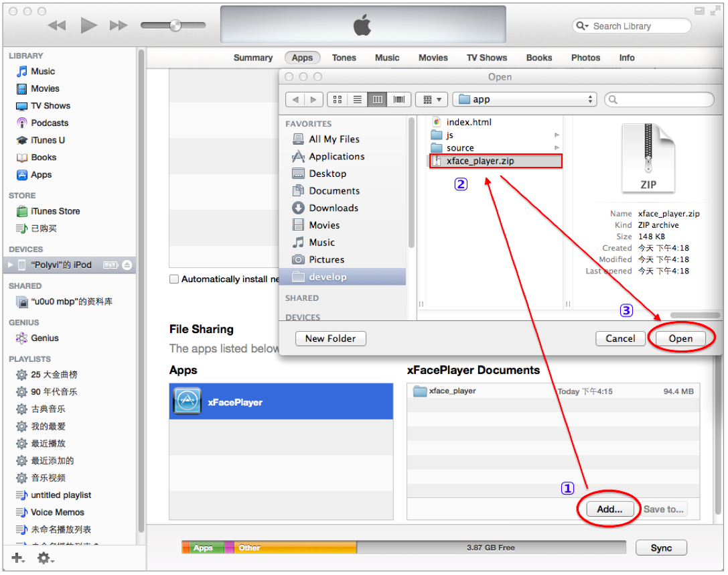Click the add playlist plus icon
728x575 pixels.
pos(17,558)
